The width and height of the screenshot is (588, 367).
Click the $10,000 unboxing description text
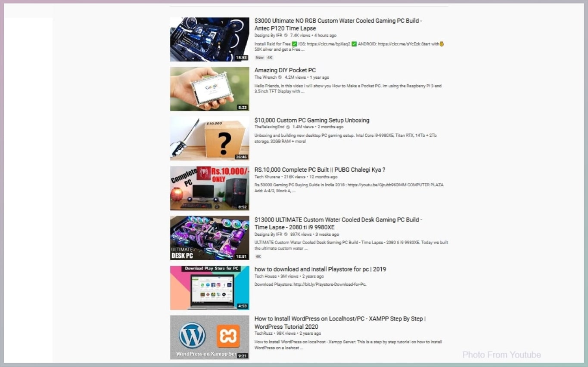(x=345, y=138)
